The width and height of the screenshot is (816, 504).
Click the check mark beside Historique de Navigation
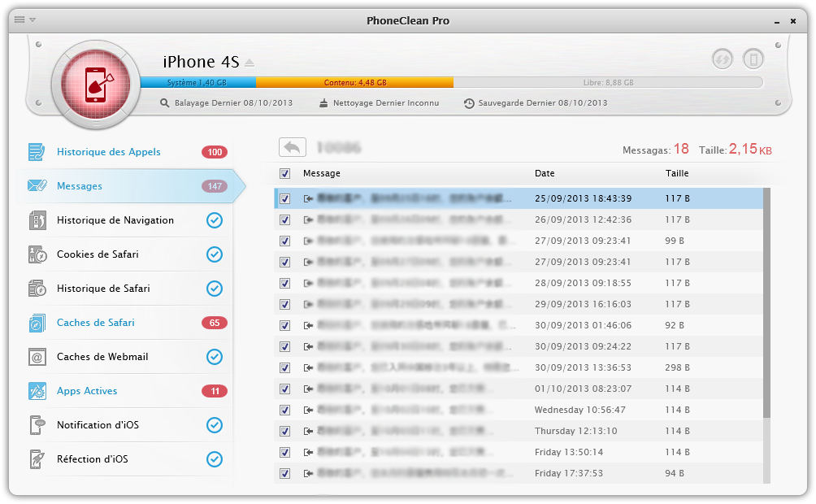point(215,220)
